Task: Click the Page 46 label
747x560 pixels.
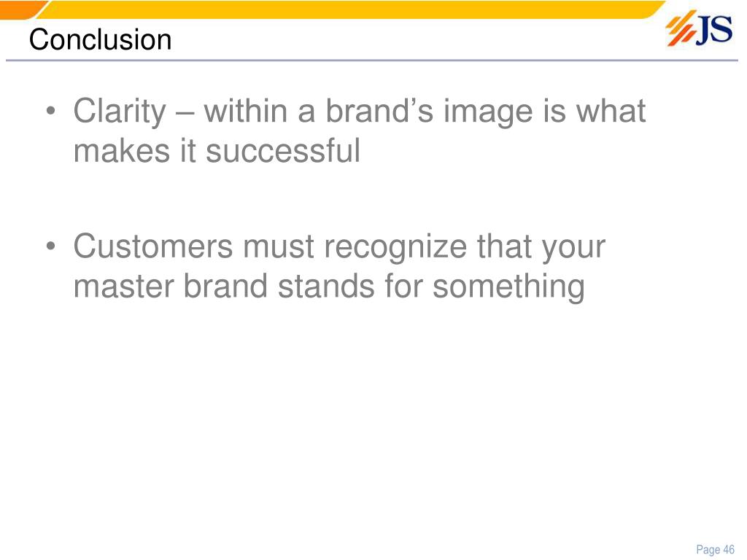Action: (x=715, y=549)
